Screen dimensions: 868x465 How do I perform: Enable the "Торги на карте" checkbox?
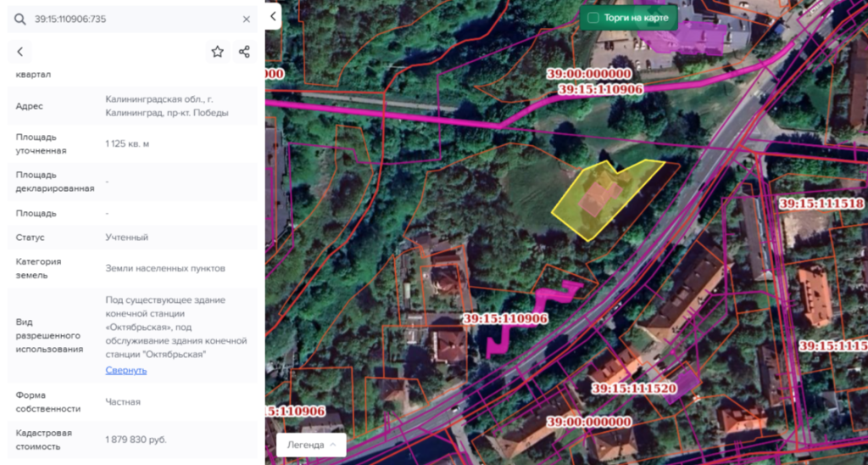click(593, 17)
